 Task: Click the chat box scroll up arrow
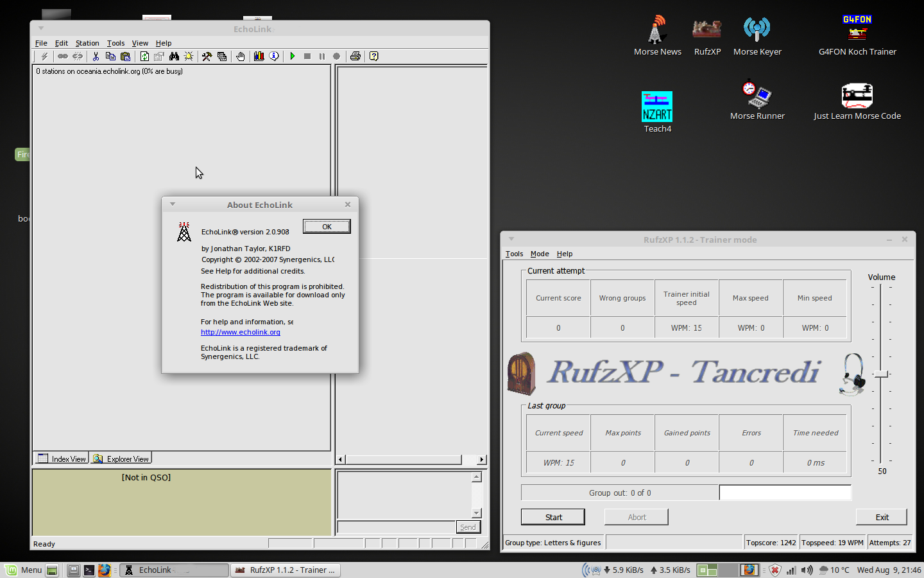click(476, 477)
